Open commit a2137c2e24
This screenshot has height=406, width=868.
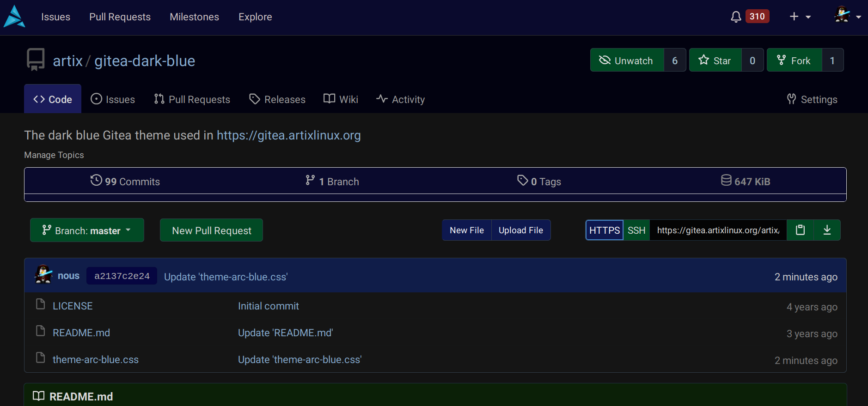click(122, 276)
